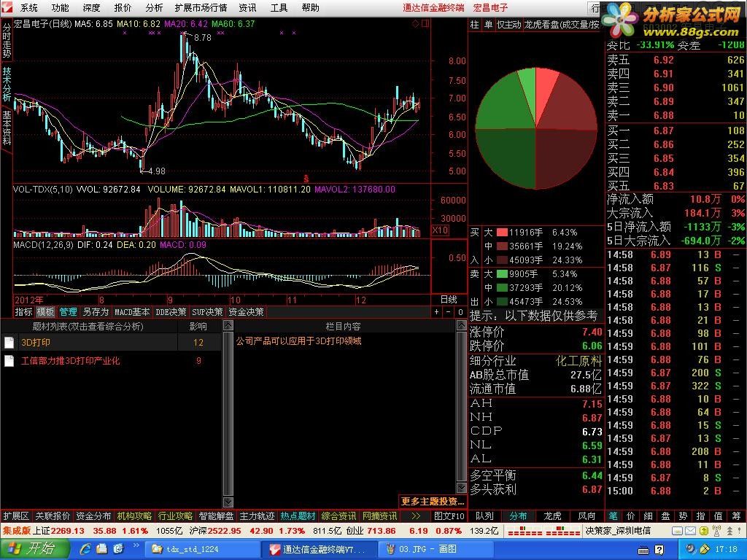The width and height of the screenshot is (747, 560).
Task: Click the document icon beside 3D打印
Action: pos(9,343)
